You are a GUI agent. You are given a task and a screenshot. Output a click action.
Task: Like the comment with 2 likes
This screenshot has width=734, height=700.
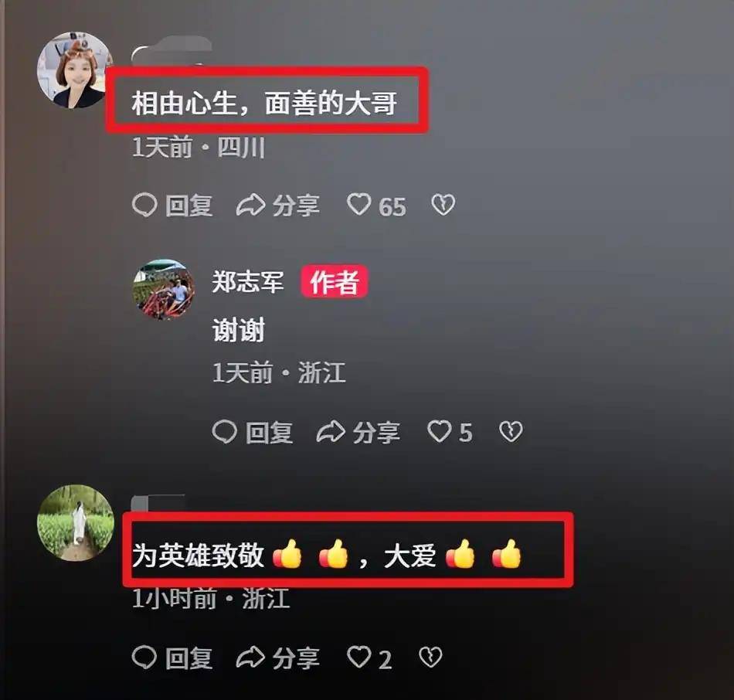(x=369, y=658)
